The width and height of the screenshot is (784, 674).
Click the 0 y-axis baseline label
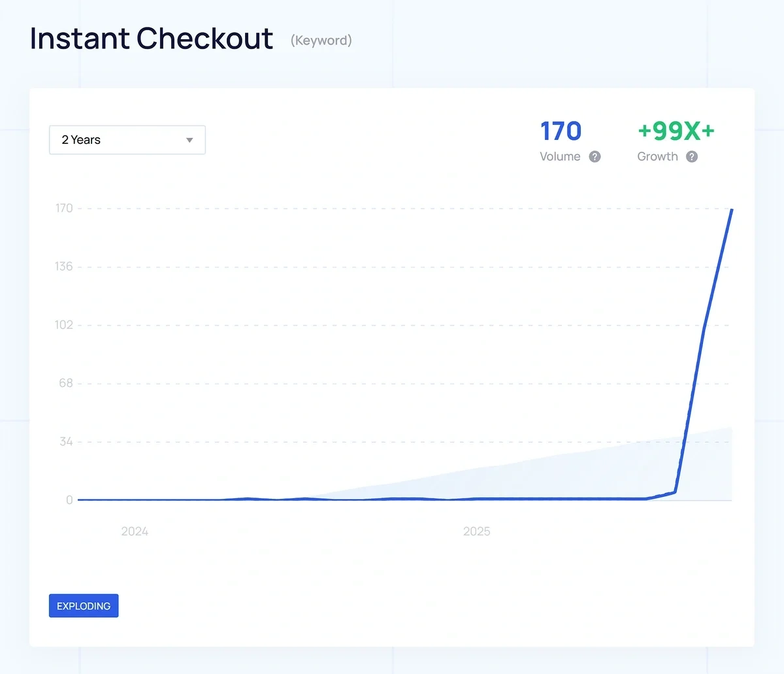pyautogui.click(x=69, y=500)
